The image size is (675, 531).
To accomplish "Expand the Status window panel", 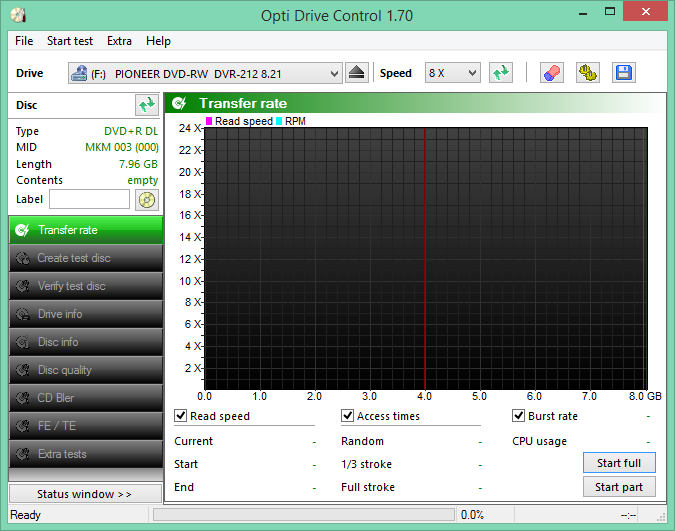I will (x=85, y=494).
